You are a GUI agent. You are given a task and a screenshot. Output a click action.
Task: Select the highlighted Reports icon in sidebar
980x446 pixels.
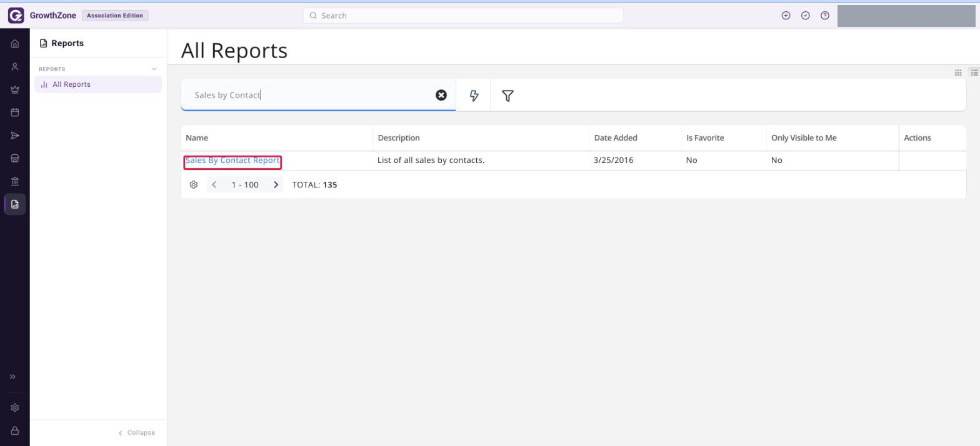(x=15, y=204)
